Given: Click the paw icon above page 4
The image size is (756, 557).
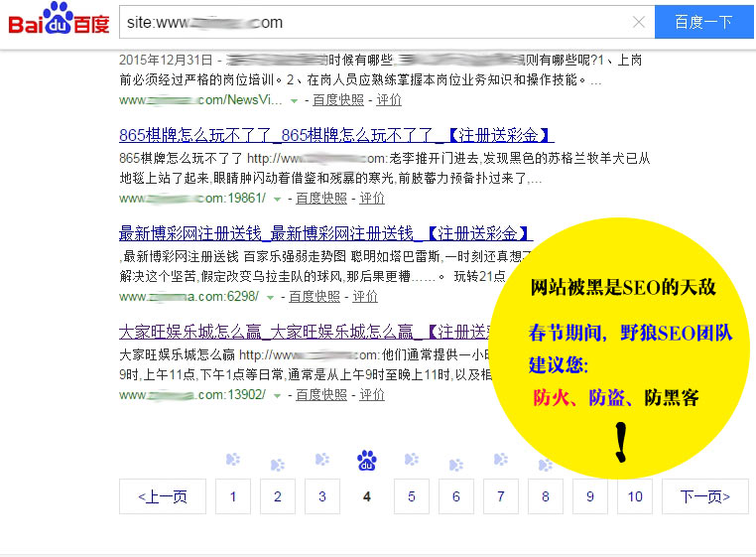Looking at the screenshot, I should coord(367,461).
